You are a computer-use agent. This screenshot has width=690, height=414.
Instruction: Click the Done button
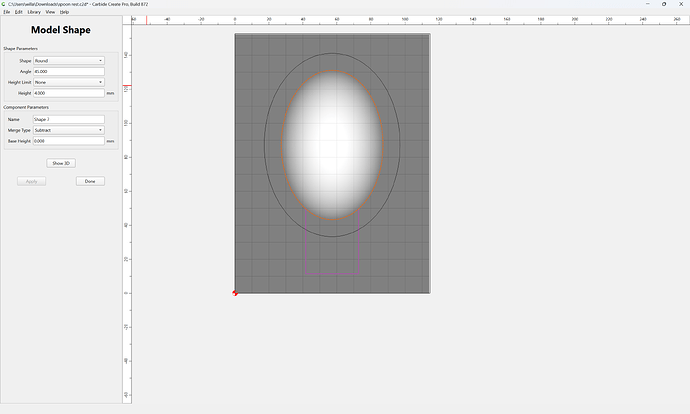pos(90,181)
